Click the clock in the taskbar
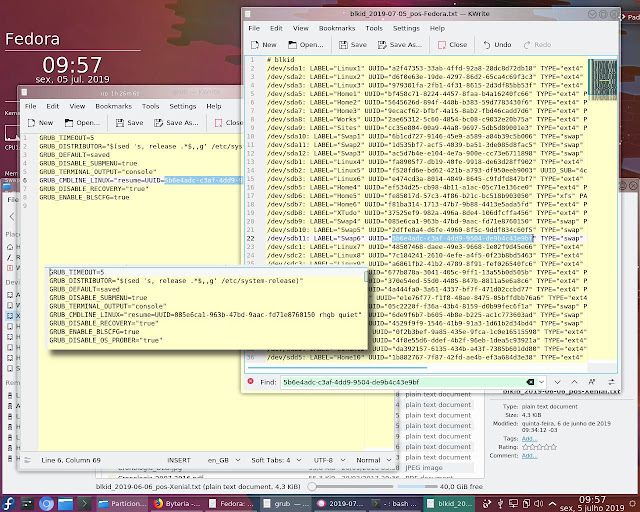 [x=592, y=503]
